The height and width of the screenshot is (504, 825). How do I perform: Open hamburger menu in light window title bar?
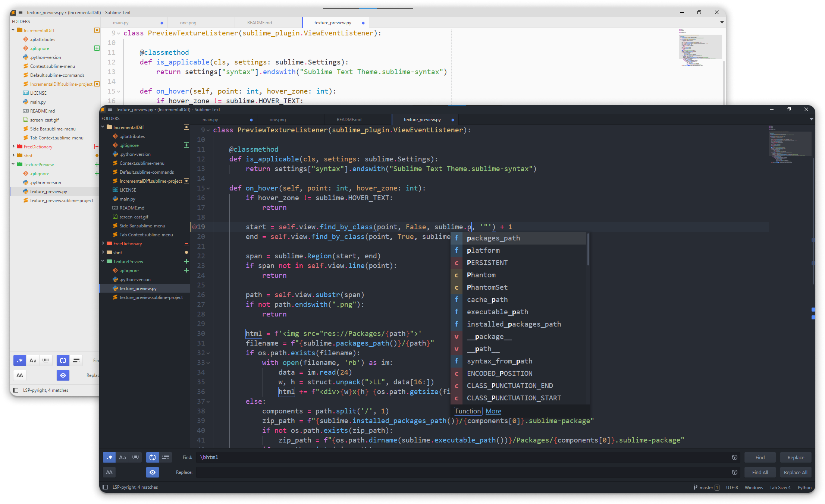point(21,13)
